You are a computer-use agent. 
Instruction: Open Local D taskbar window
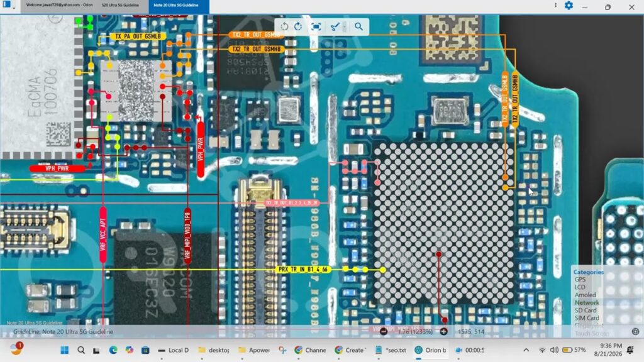(x=174, y=350)
